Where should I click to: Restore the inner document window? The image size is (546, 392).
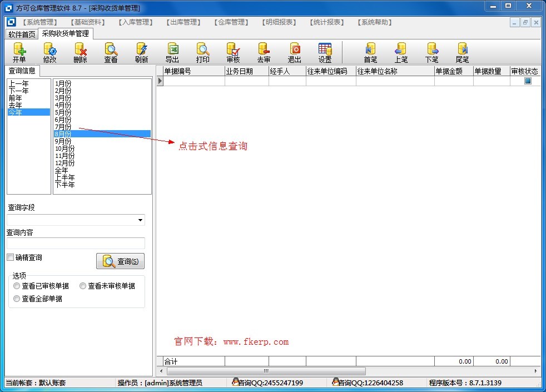[525, 23]
